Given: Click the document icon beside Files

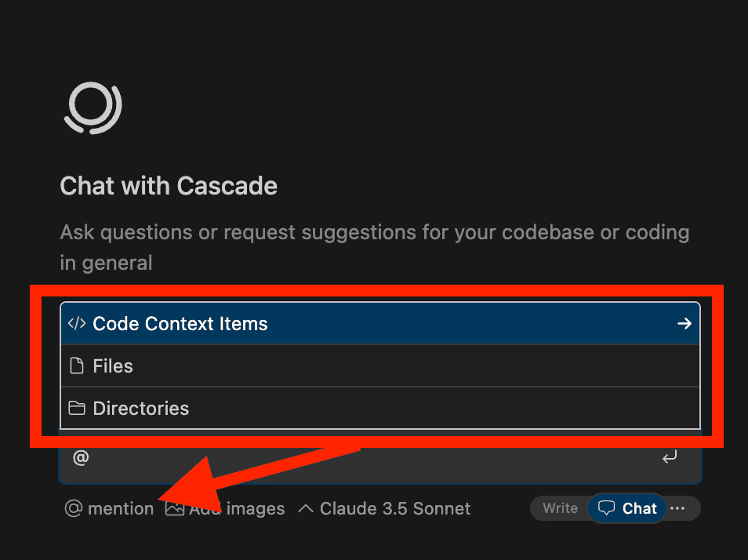Looking at the screenshot, I should tap(77, 366).
